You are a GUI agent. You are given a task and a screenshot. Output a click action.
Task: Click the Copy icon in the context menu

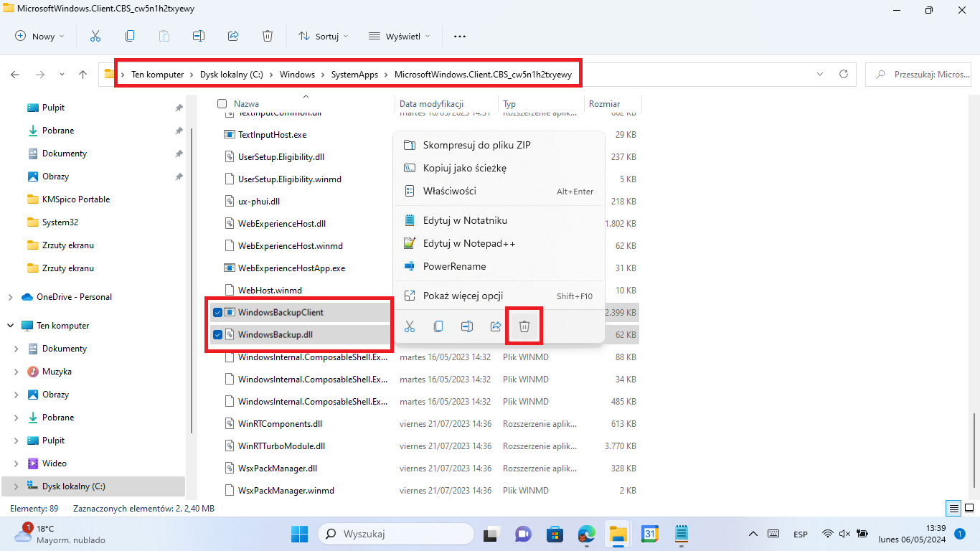pos(438,326)
